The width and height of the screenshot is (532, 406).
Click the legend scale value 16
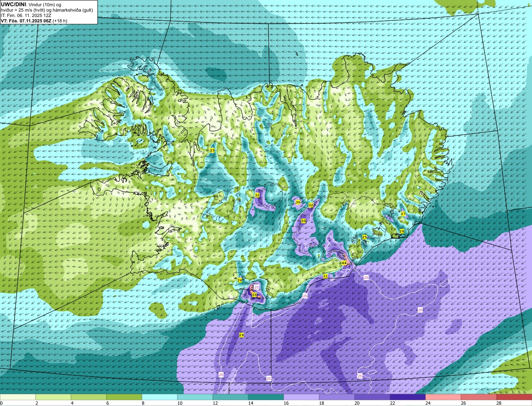point(286,403)
